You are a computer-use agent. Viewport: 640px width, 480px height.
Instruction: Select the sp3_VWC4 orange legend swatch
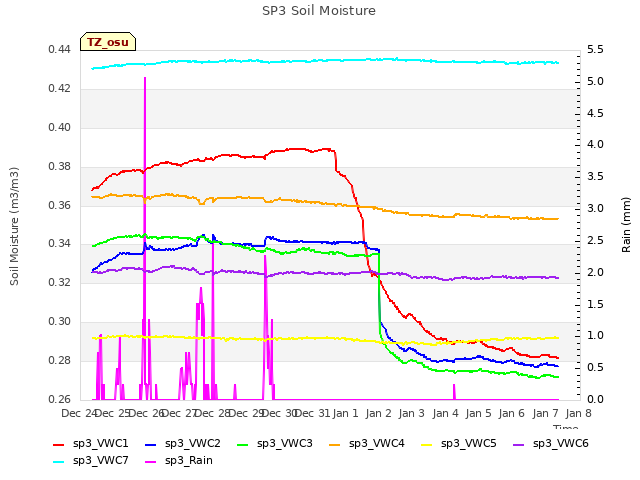tap(335, 444)
